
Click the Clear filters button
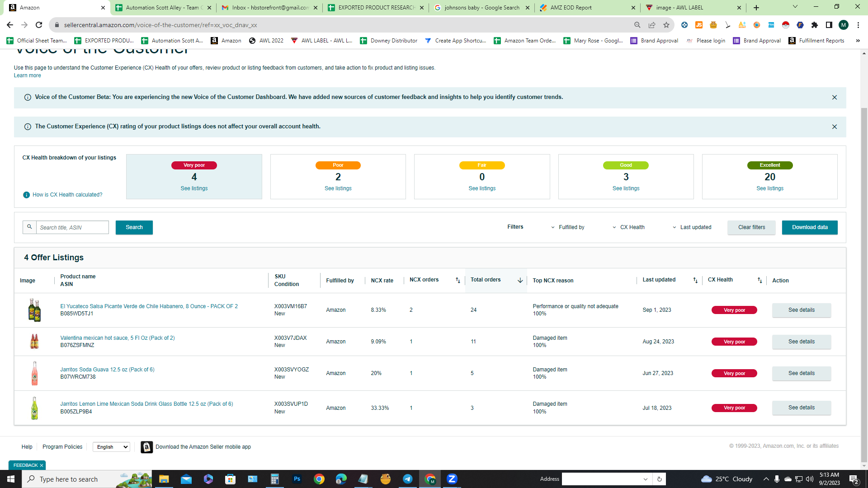click(x=751, y=227)
